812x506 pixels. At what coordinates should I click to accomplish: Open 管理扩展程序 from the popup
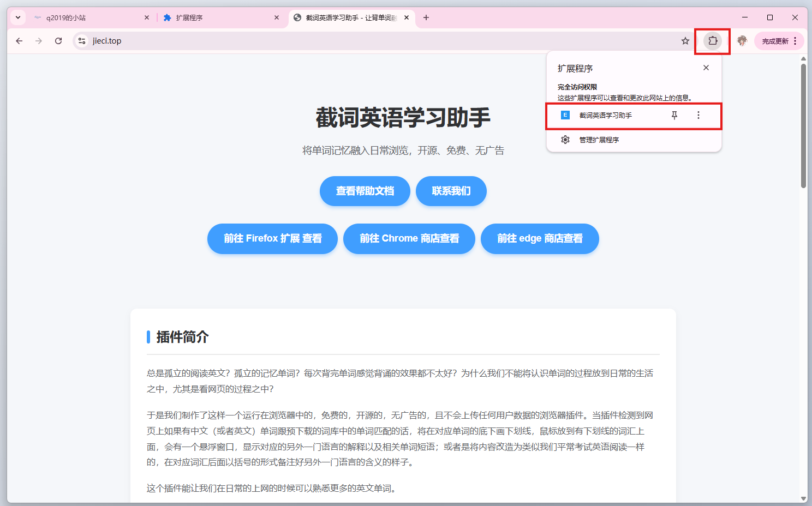pyautogui.click(x=599, y=140)
